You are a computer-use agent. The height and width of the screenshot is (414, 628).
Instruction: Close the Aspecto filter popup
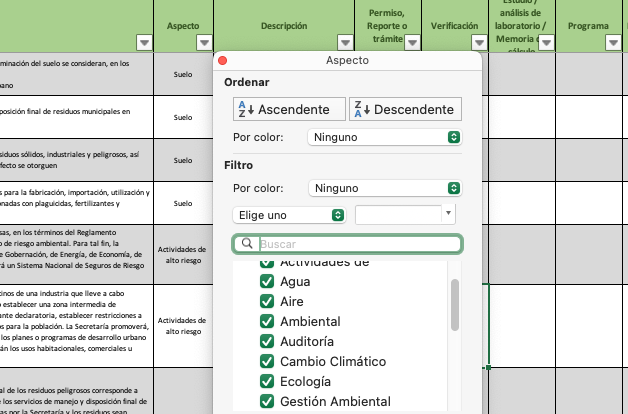pos(223,61)
